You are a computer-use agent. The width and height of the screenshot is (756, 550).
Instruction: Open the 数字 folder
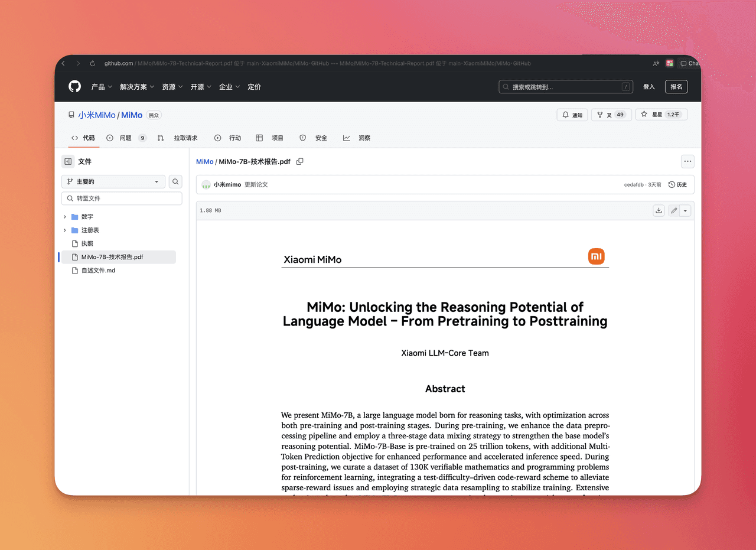[87, 217]
